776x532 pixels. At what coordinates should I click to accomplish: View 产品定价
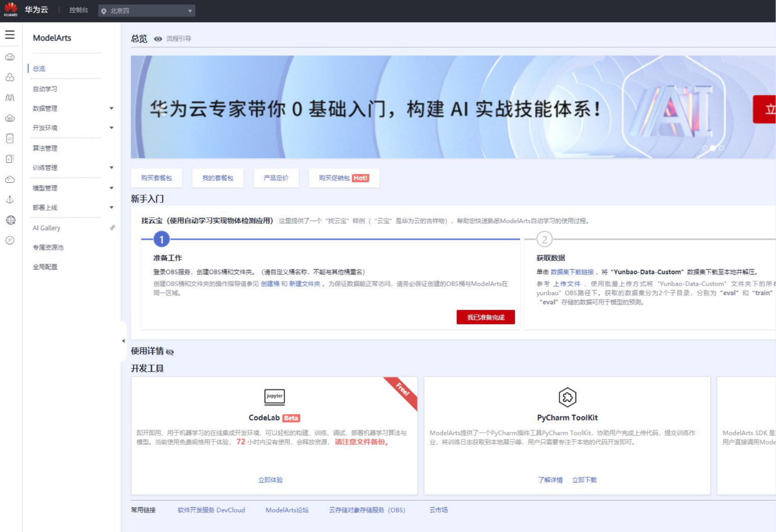tap(276, 178)
